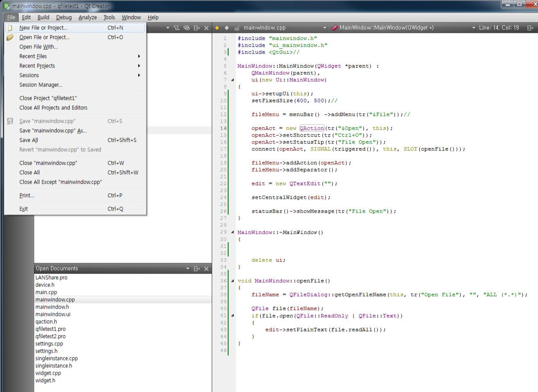The width and height of the screenshot is (538, 392).
Task: Open the Window menu
Action: [131, 17]
